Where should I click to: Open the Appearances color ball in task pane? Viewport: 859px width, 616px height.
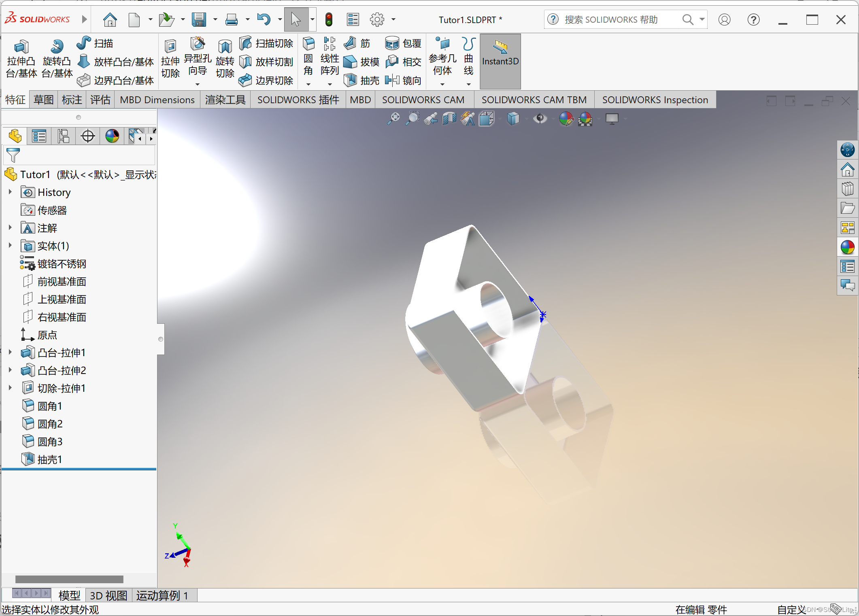point(847,247)
